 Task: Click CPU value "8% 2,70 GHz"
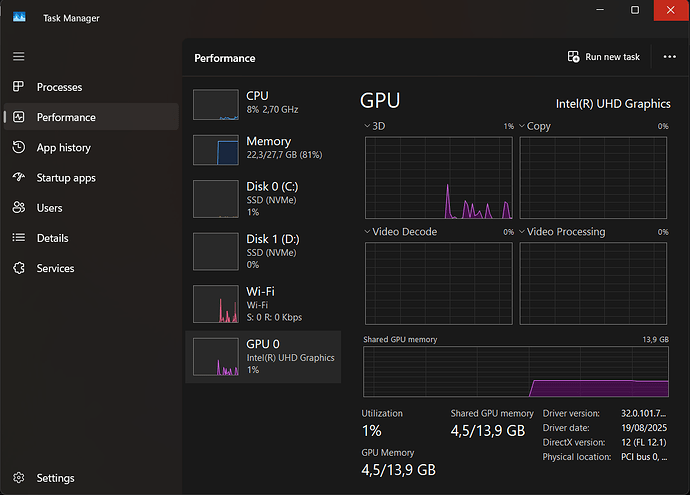pyautogui.click(x=272, y=110)
